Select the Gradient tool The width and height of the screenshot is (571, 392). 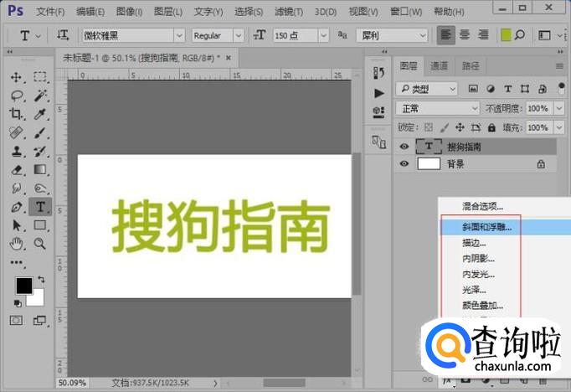click(x=40, y=170)
